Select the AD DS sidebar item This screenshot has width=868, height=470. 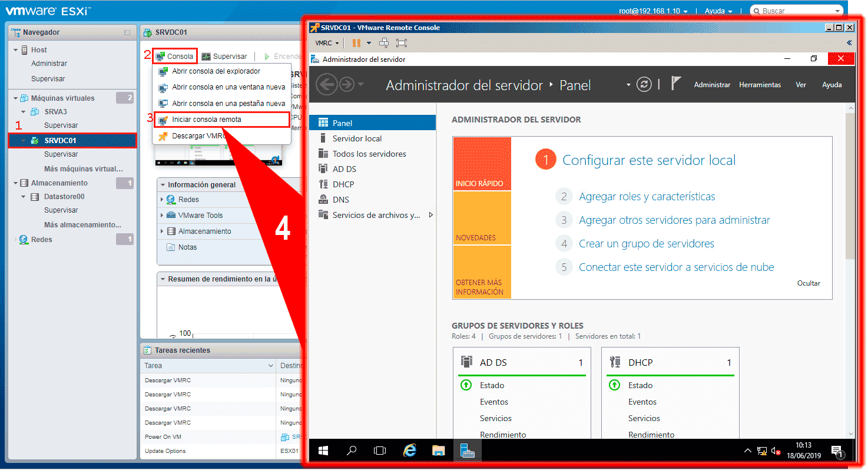[344, 168]
